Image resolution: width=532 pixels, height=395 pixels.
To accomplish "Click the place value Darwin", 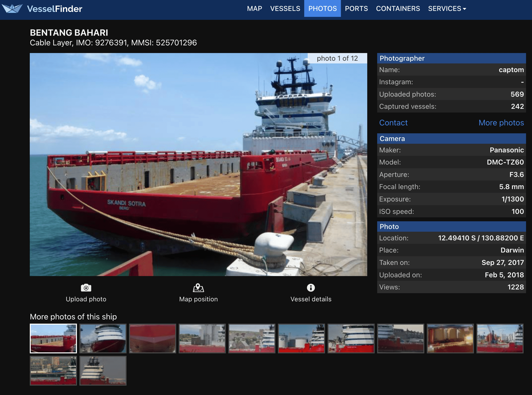I will point(512,250).
